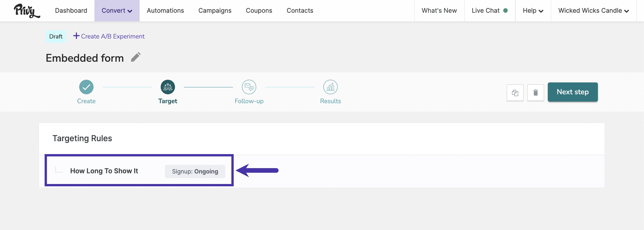The height and width of the screenshot is (230, 644).
Task: Go to the Campaigns page
Action: point(215,11)
